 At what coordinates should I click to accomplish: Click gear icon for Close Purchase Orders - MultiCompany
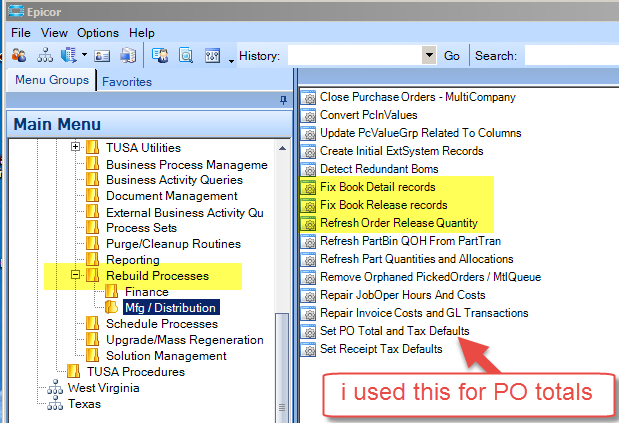308,97
